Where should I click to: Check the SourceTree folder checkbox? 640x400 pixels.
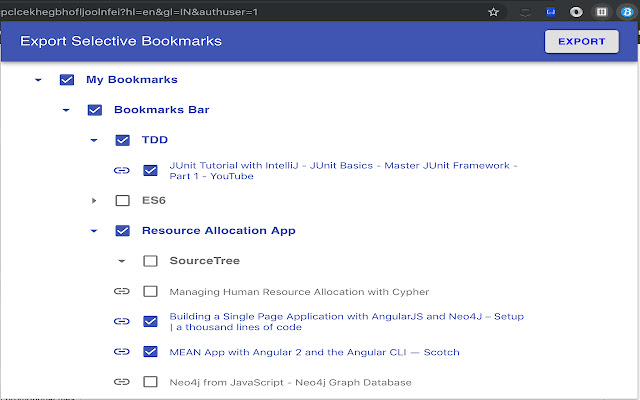(x=151, y=261)
